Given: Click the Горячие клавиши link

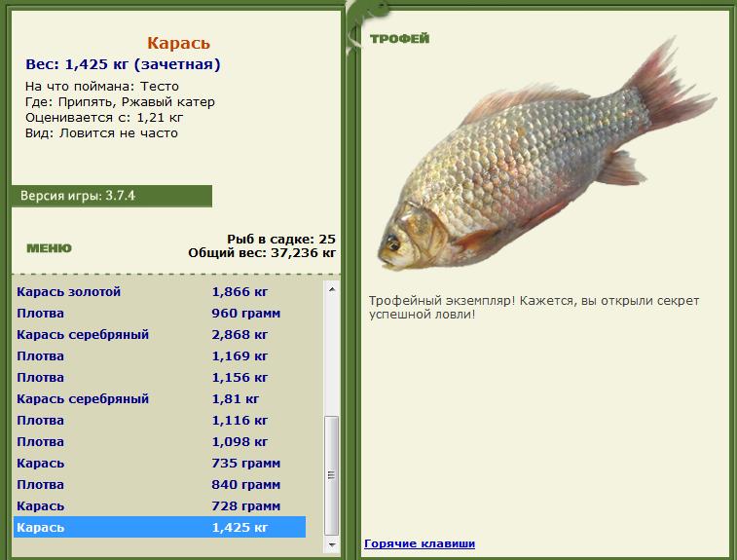Looking at the screenshot, I should coord(420,543).
